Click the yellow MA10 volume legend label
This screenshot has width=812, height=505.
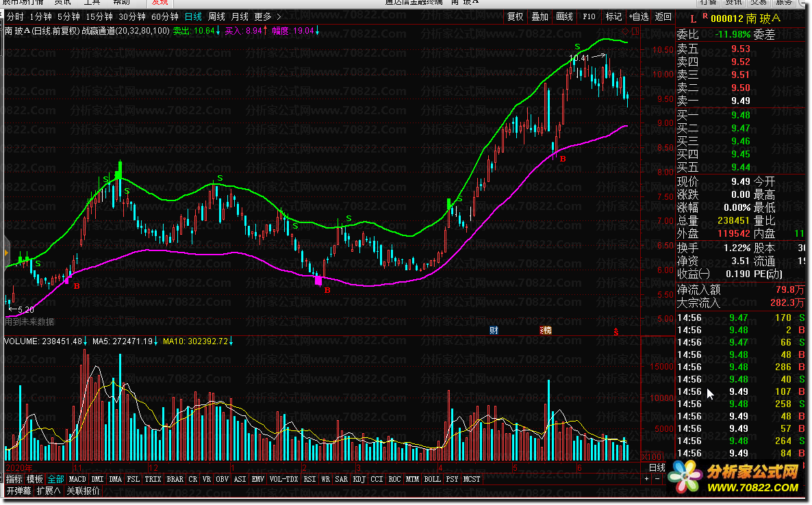tap(197, 341)
